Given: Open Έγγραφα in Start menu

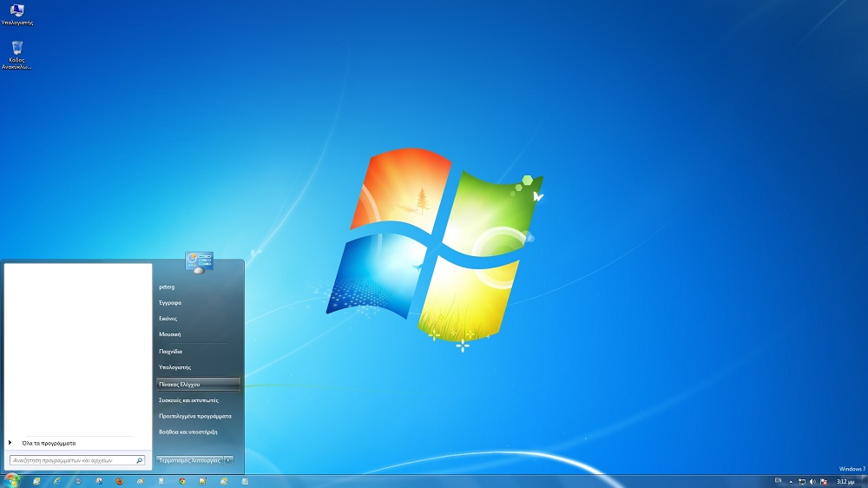Looking at the screenshot, I should (x=170, y=303).
